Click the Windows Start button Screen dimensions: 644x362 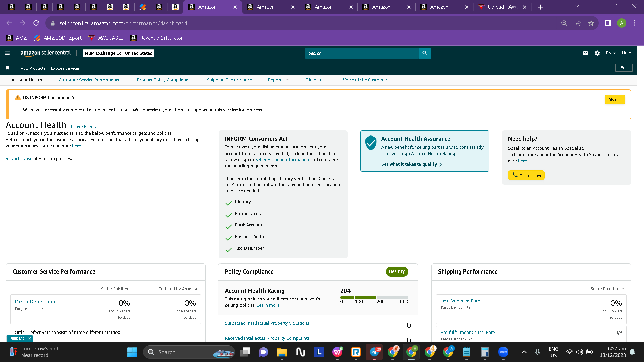pyautogui.click(x=132, y=352)
